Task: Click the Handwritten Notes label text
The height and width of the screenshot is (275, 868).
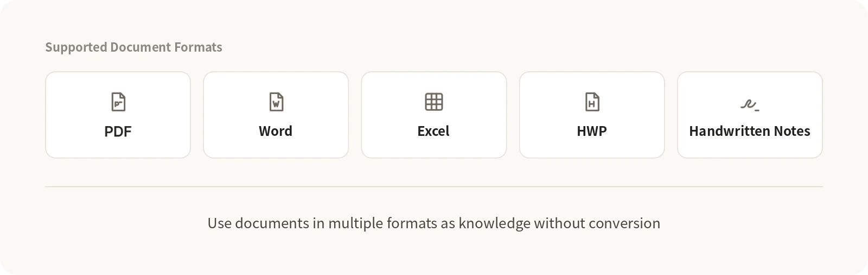Action: pyautogui.click(x=750, y=132)
